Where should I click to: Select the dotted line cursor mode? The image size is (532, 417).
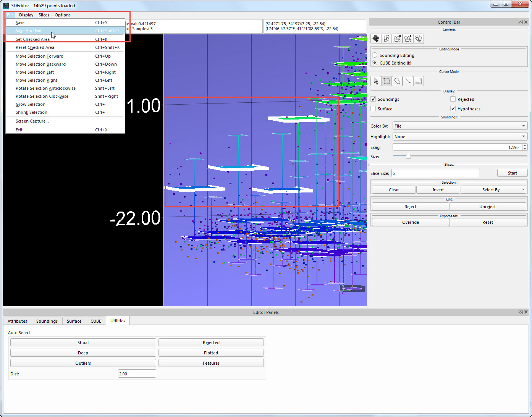(x=408, y=81)
